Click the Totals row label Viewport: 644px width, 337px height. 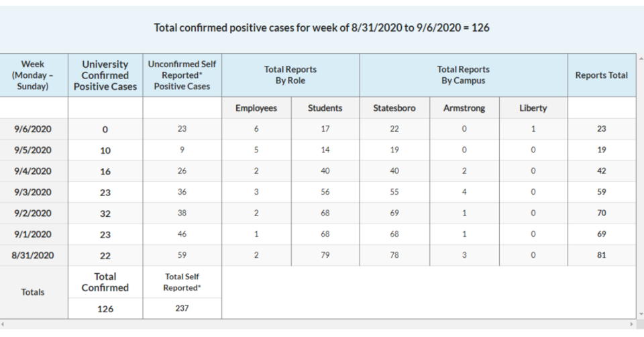(33, 292)
